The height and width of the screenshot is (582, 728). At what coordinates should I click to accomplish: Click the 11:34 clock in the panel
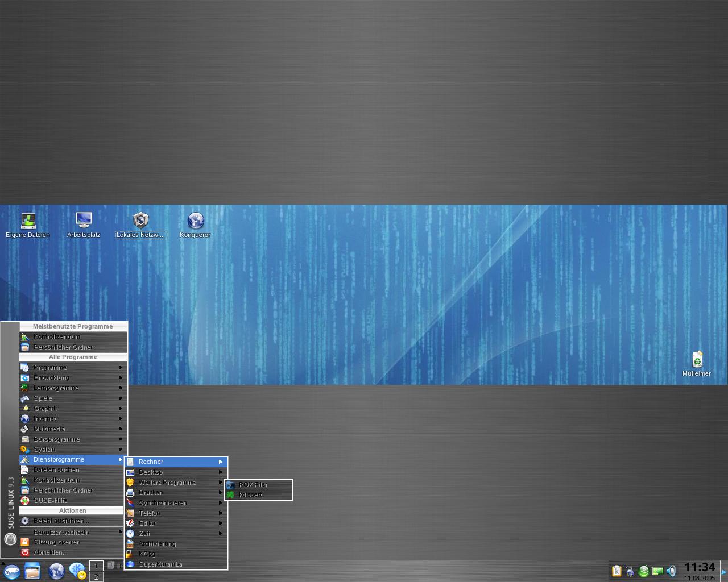point(700,568)
